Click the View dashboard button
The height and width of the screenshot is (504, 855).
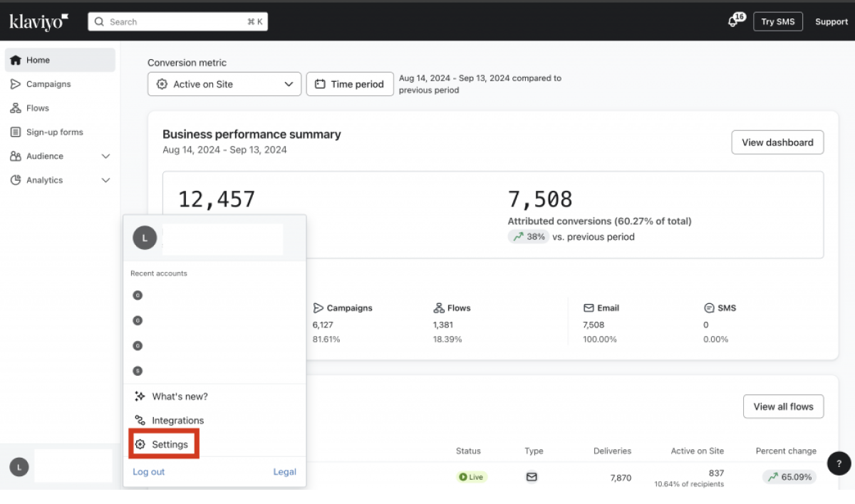pyautogui.click(x=777, y=142)
